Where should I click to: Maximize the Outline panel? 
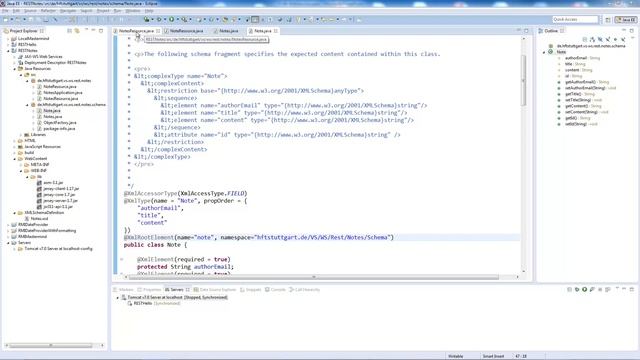(632, 31)
